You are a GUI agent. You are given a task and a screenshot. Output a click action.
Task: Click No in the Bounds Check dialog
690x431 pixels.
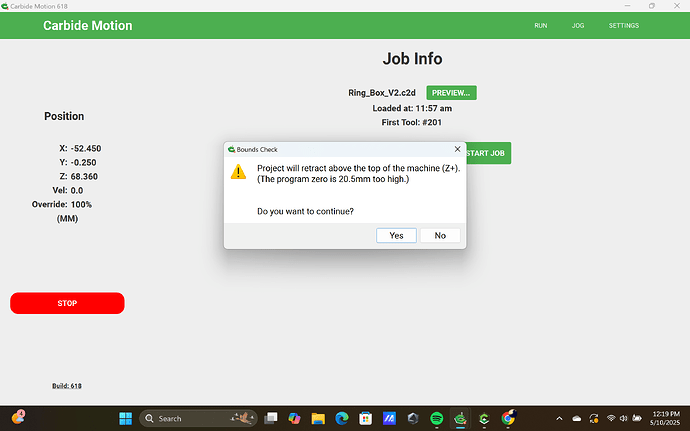point(440,236)
